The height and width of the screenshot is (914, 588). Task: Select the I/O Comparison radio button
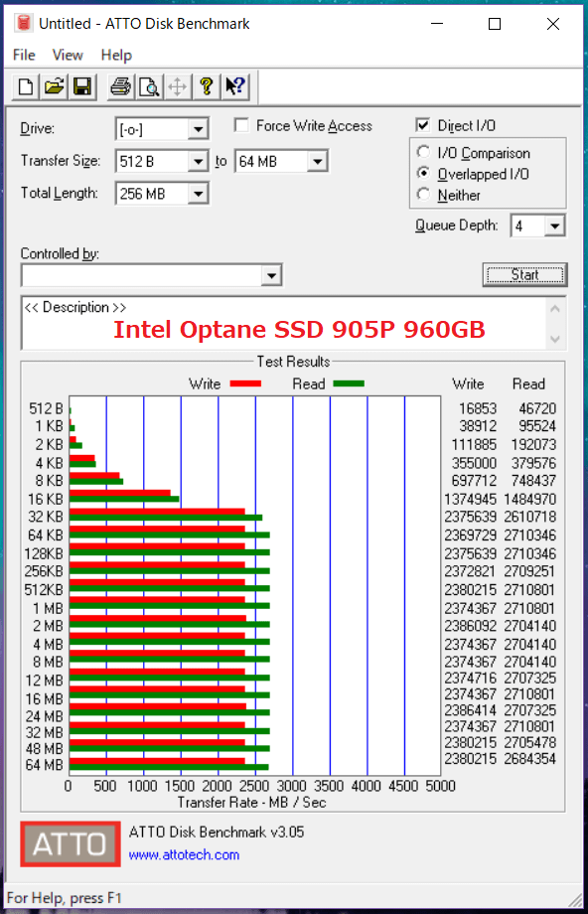coord(424,153)
